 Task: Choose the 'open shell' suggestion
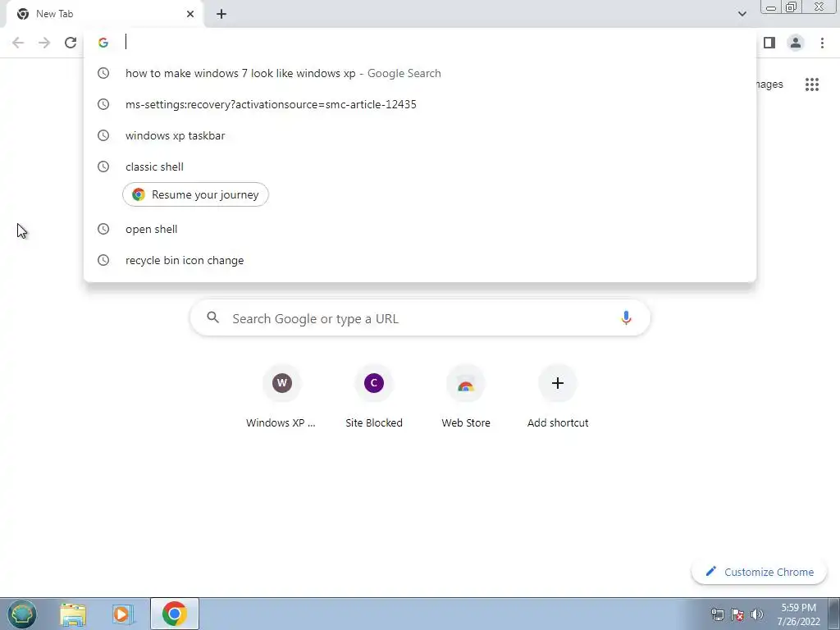pyautogui.click(x=420, y=230)
